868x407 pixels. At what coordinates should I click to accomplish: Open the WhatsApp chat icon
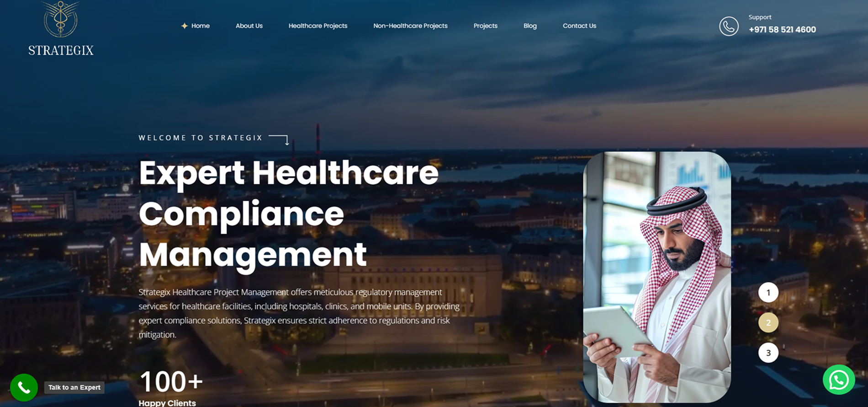[838, 380]
